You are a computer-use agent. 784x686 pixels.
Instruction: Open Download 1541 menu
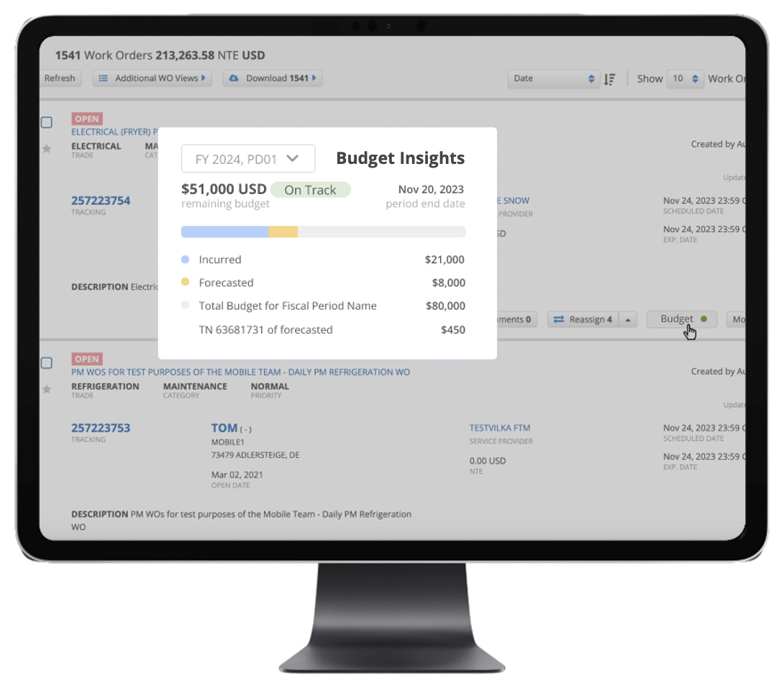273,78
